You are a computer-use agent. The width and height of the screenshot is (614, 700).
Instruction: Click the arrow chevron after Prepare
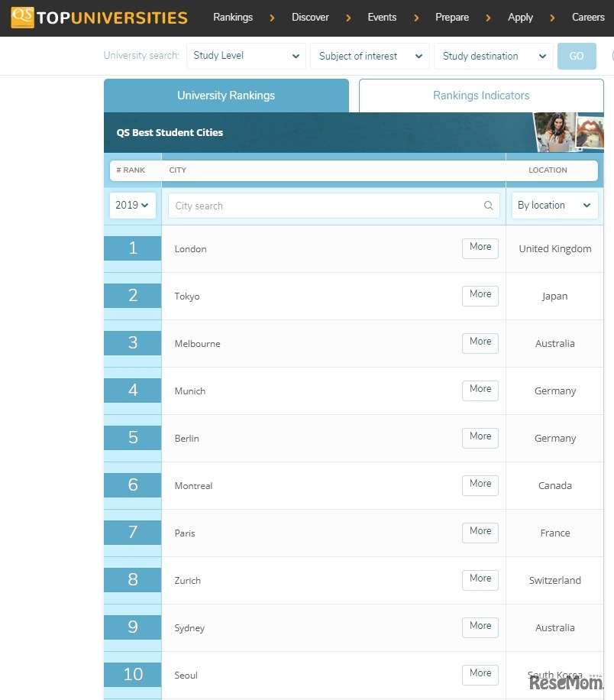(x=488, y=18)
